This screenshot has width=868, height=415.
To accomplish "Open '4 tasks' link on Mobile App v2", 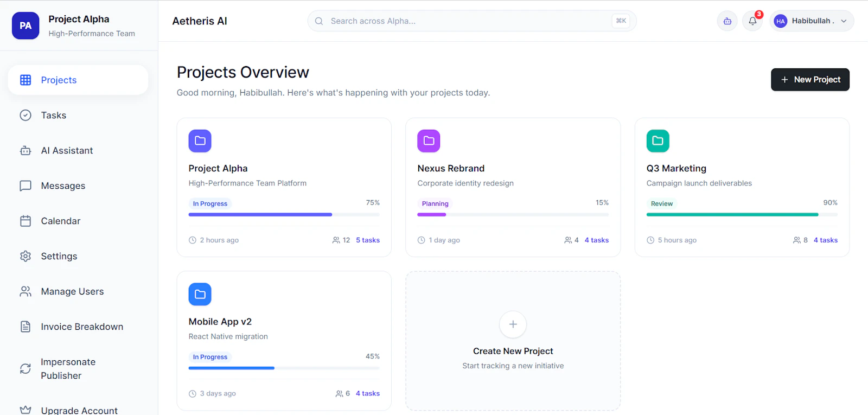I will tap(368, 394).
